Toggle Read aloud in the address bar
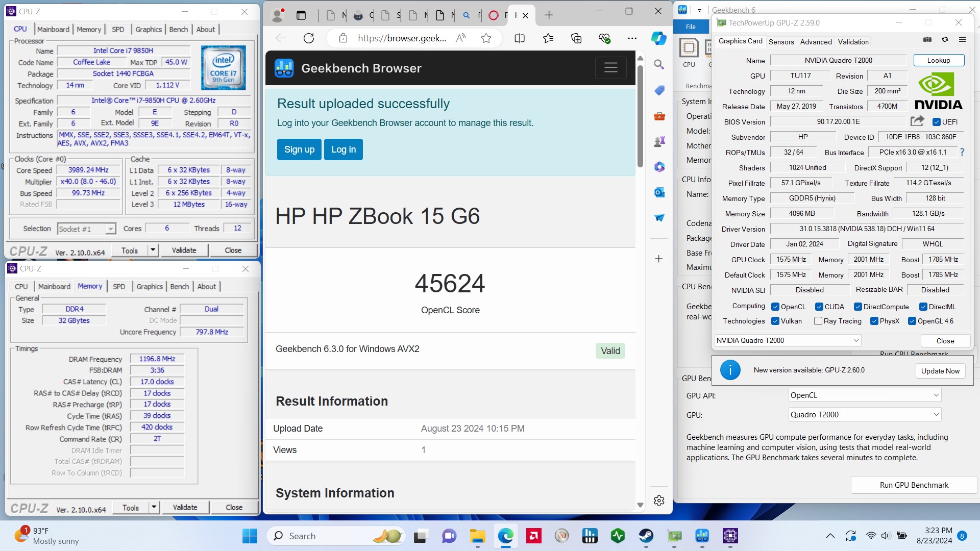Viewport: 980px width, 551px height. [x=461, y=38]
